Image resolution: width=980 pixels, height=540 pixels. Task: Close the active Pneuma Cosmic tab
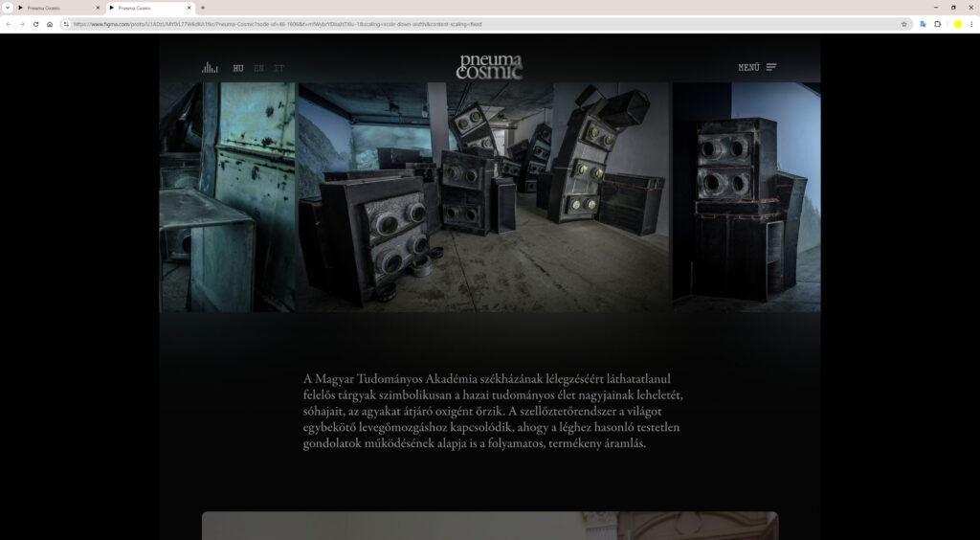pyautogui.click(x=189, y=8)
